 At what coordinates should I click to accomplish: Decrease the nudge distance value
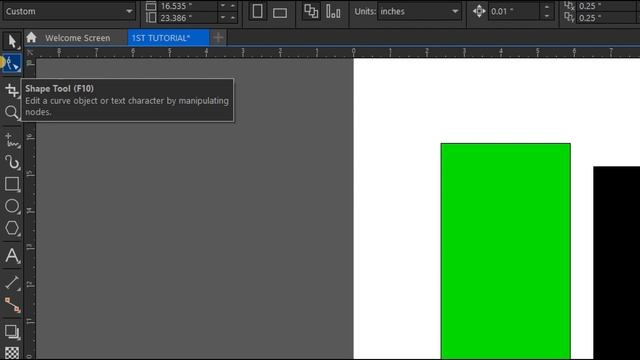tap(547, 16)
